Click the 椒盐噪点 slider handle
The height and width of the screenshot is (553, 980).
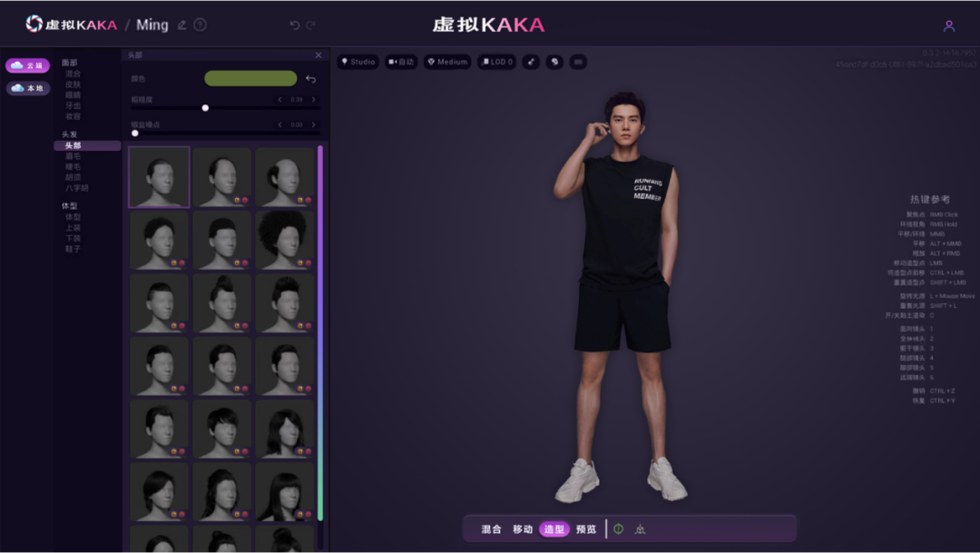coord(135,133)
